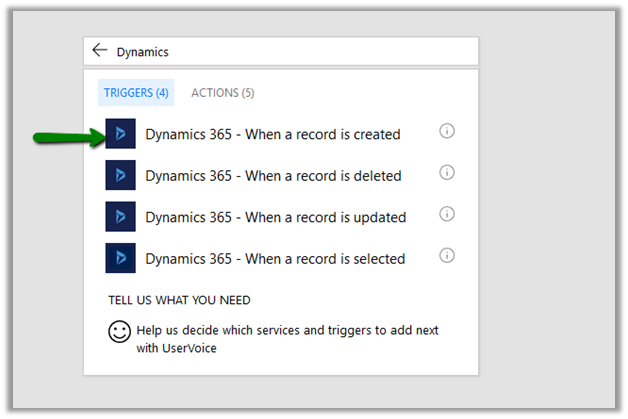Image resolution: width=628 pixels, height=419 pixels.
Task: Click Dynamics 365 logo for record created
Action: 121,133
